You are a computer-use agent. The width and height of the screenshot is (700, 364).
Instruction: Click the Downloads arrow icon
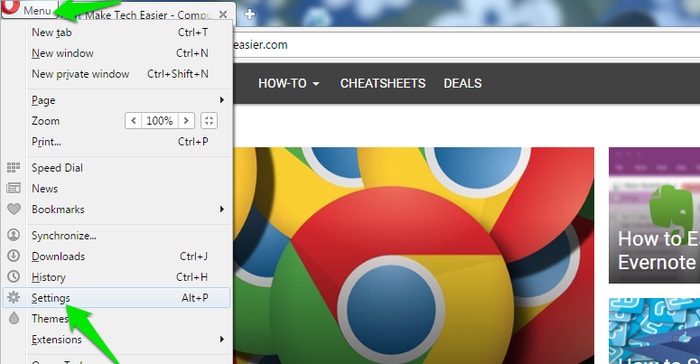pos(14,255)
